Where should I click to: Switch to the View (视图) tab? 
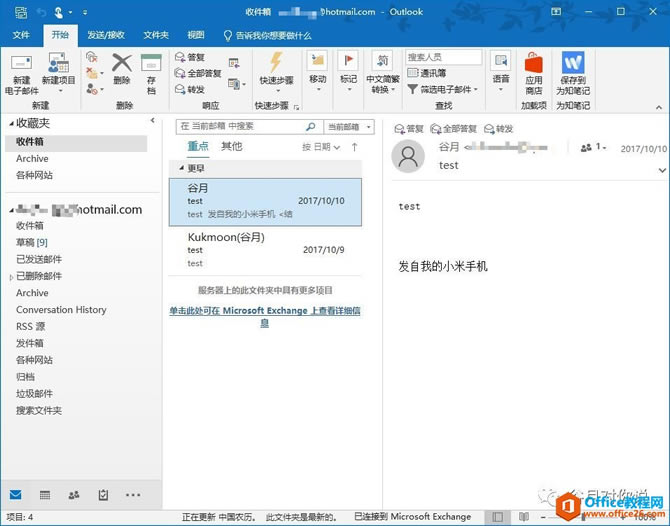196,35
